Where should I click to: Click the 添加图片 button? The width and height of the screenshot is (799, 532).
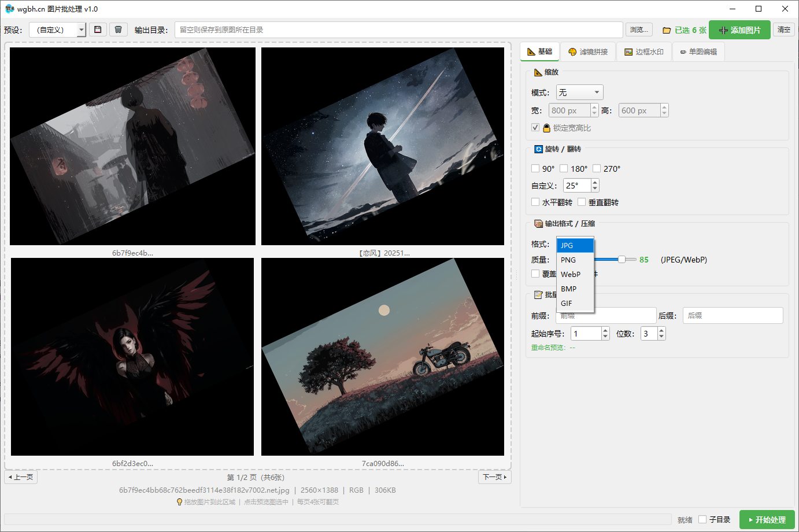(x=739, y=30)
